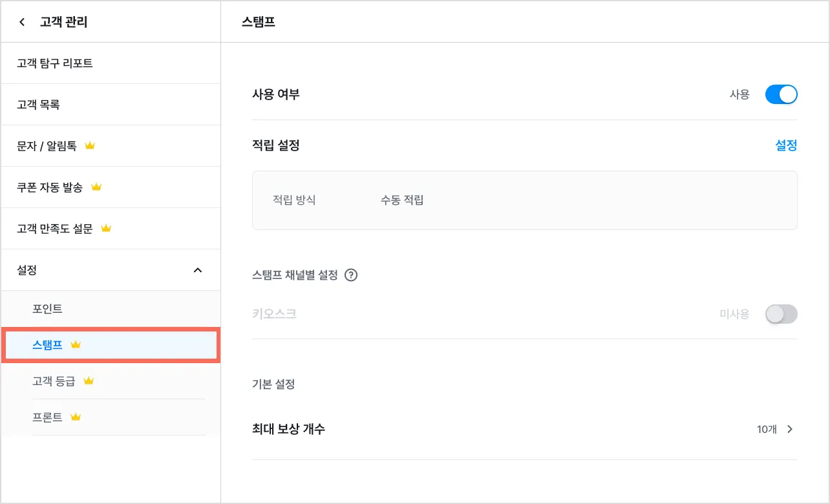Click the crown icon next to 프론트
This screenshot has height=504, width=830.
point(76,417)
